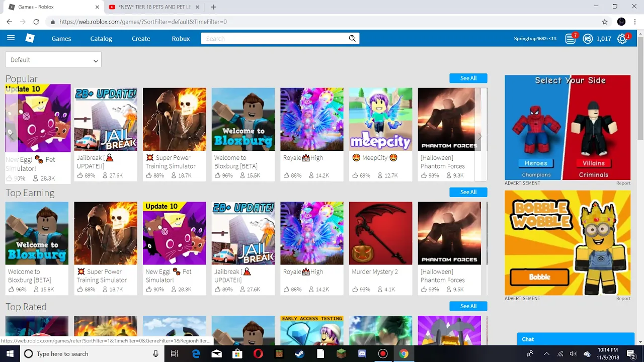Open Discord from taskbar
This screenshot has width=644, height=362.
[x=362, y=353]
